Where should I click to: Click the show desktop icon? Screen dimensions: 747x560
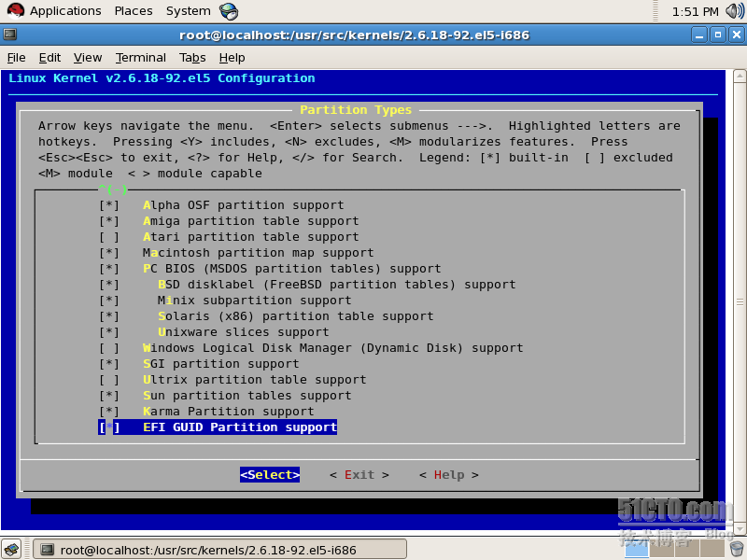[x=11, y=549]
